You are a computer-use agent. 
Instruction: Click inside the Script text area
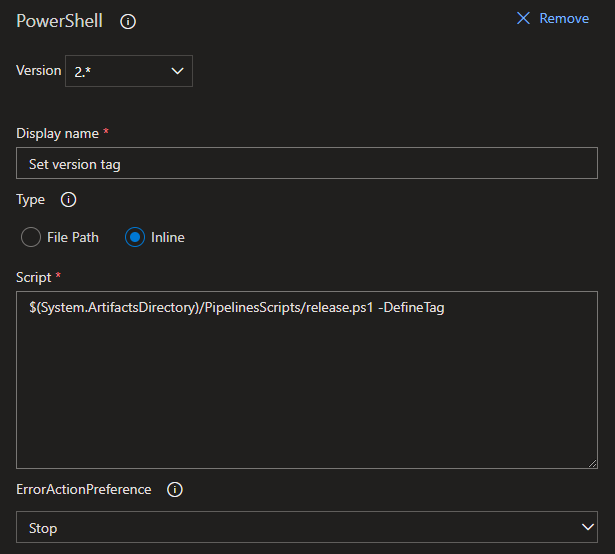click(307, 380)
